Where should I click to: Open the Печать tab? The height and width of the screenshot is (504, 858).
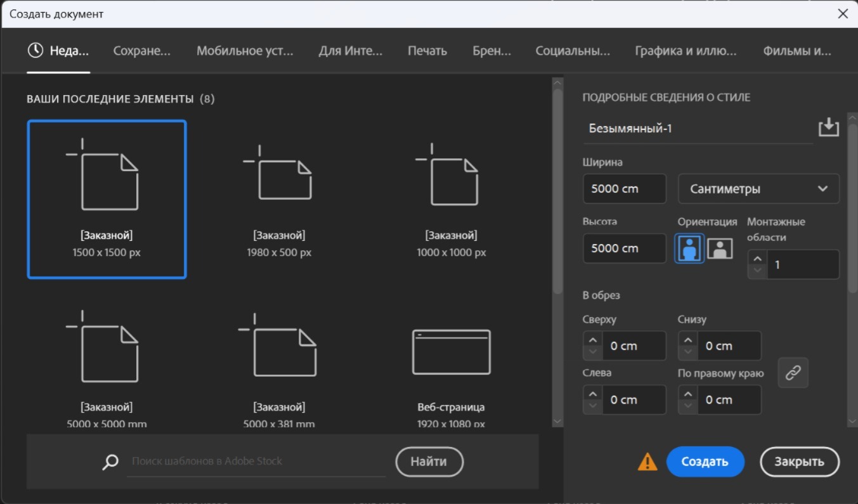click(x=427, y=51)
